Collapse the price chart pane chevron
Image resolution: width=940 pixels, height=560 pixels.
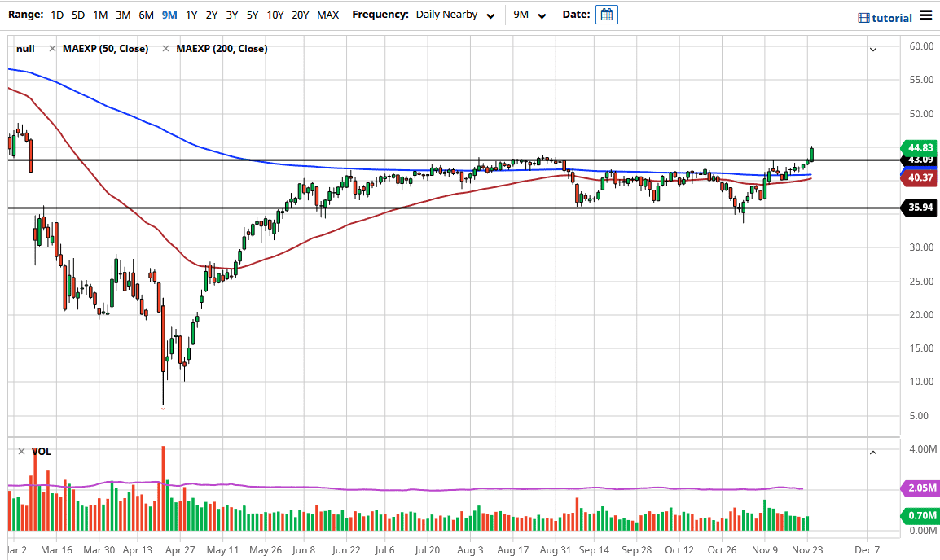(x=872, y=48)
